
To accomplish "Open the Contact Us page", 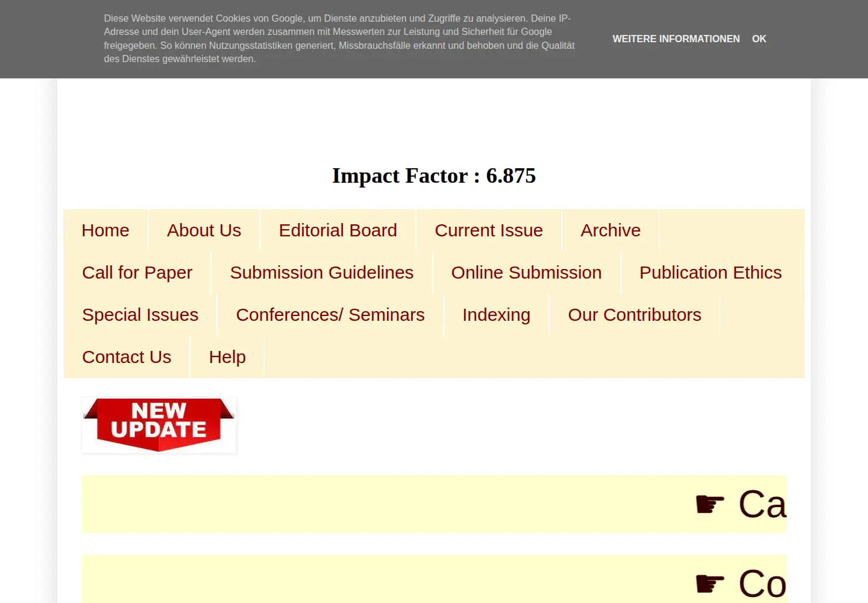I will pyautogui.click(x=127, y=357).
